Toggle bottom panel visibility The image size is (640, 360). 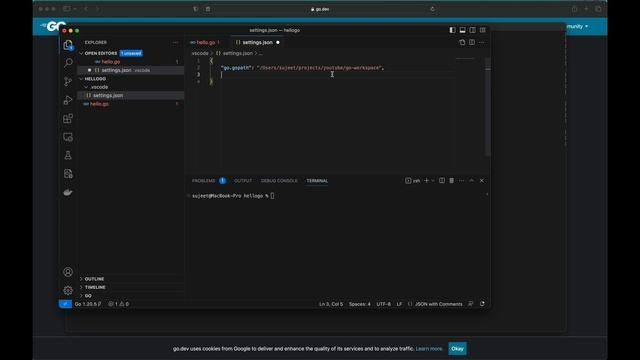pos(462,30)
